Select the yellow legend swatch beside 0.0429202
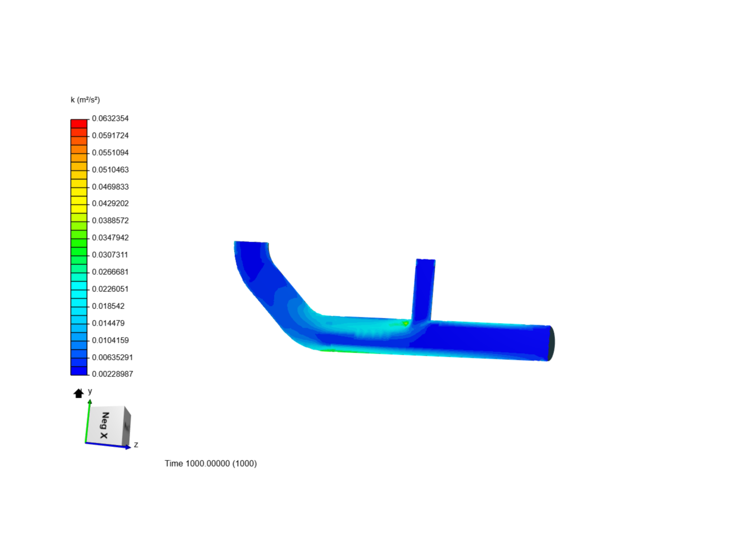Screen dimensions: 747x560 79,200
